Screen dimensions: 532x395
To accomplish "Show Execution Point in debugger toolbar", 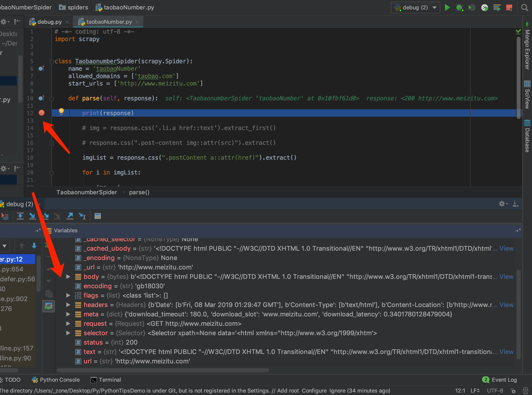I will 5,216.
